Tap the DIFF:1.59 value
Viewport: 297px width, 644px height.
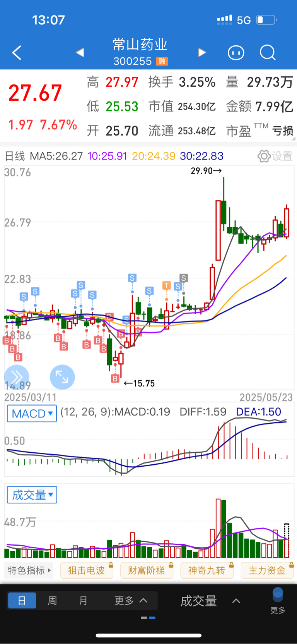coord(203,412)
